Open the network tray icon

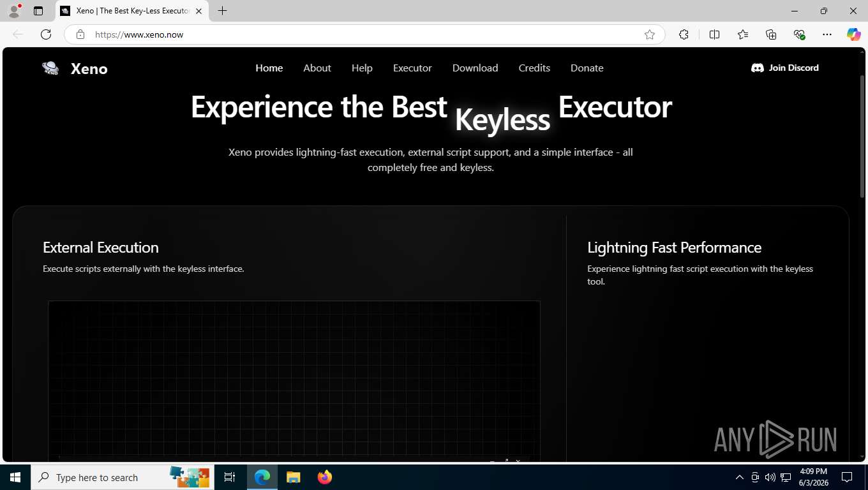786,477
